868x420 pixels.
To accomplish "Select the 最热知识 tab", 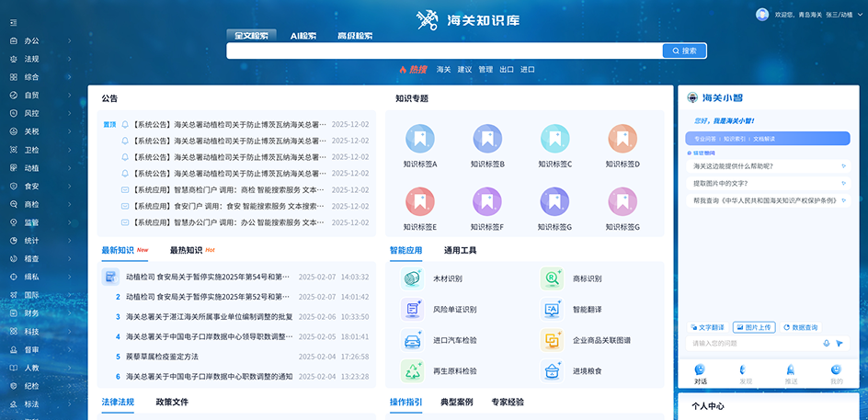I will (x=186, y=250).
